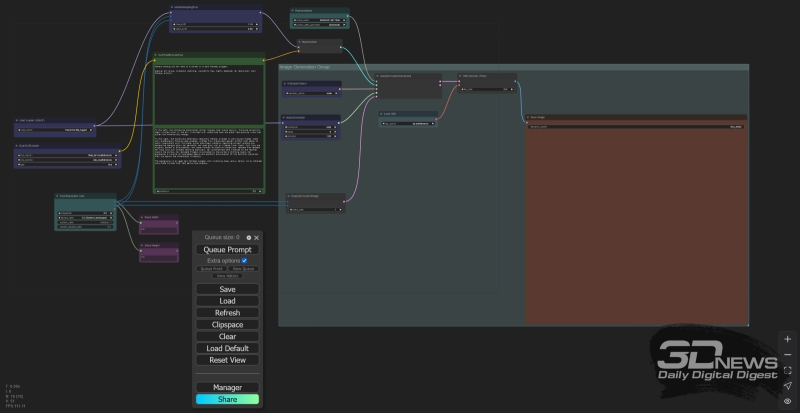800x413 pixels.
Task: Close the queue menu panel with X
Action: (x=256, y=238)
